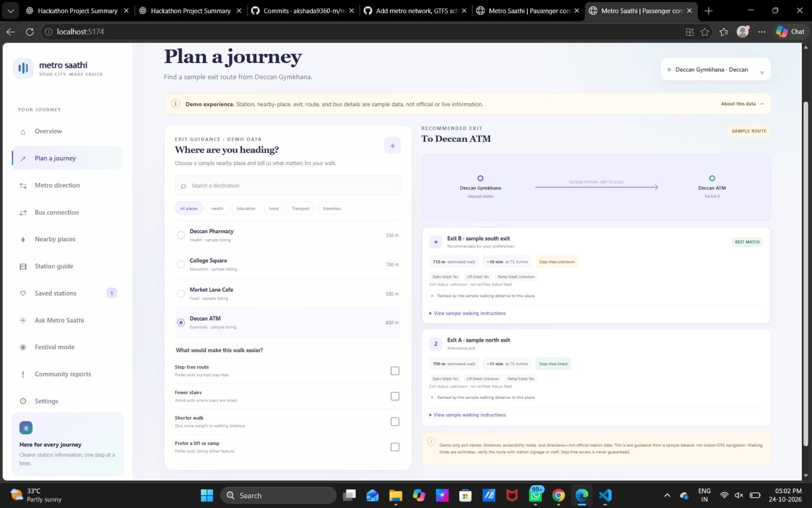Enable the Prefer a lift or ramp checkbox

[x=395, y=447]
